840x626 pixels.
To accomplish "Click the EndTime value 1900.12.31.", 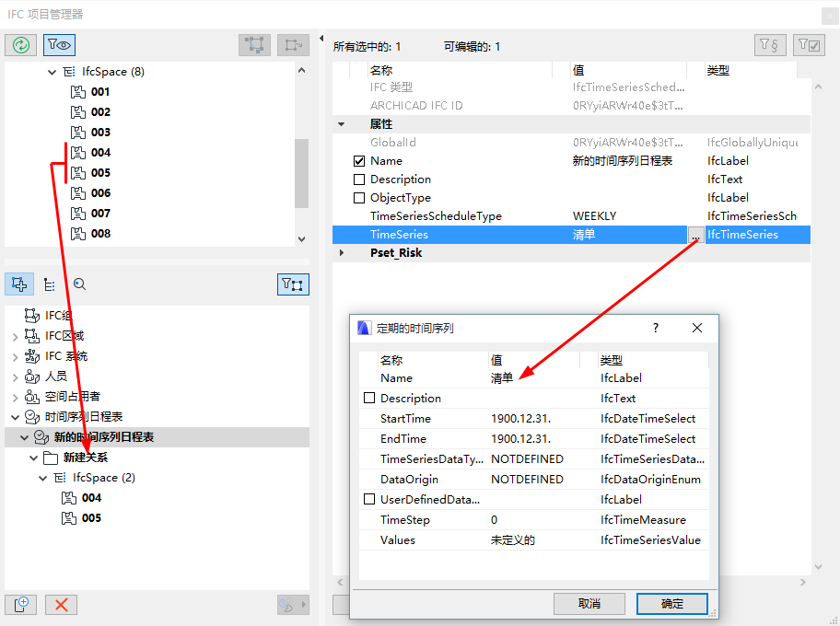I will coord(520,439).
